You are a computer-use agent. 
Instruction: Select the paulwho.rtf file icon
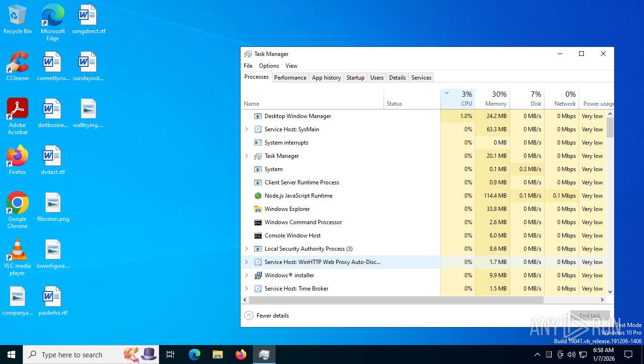(53, 301)
